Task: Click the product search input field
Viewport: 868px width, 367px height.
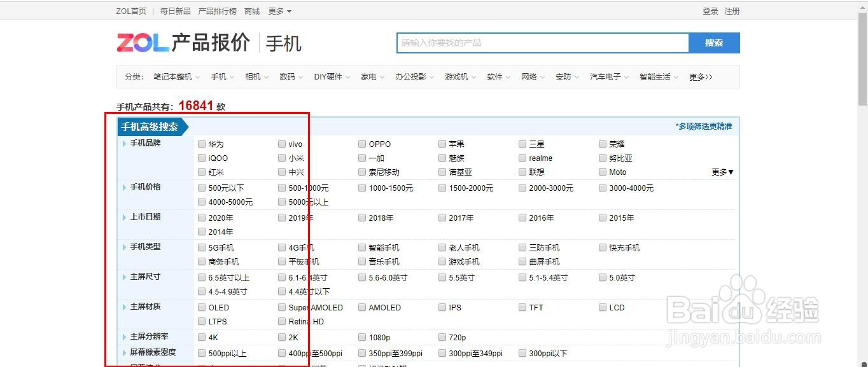Action: pyautogui.click(x=541, y=43)
